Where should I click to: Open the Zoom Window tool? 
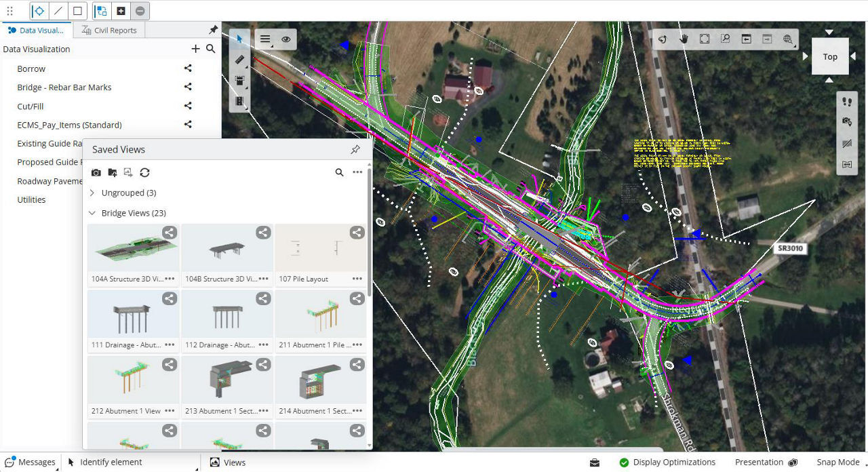click(x=725, y=39)
